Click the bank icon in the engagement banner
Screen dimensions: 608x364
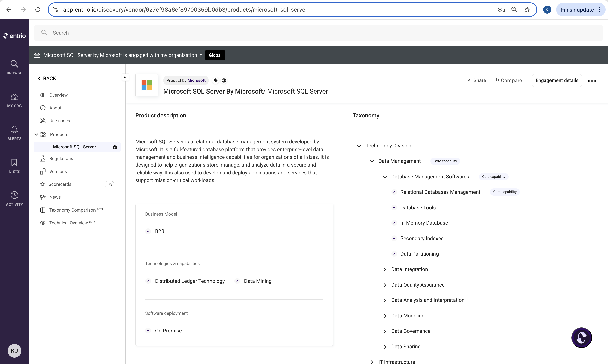37,55
